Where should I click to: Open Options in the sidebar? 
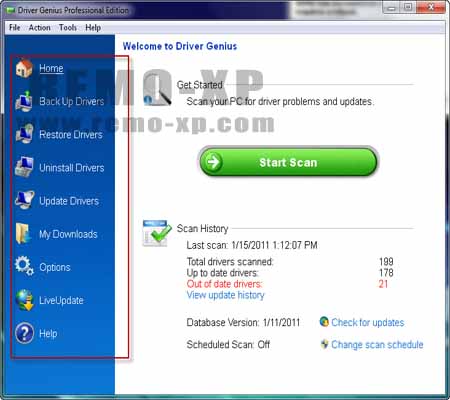55,267
